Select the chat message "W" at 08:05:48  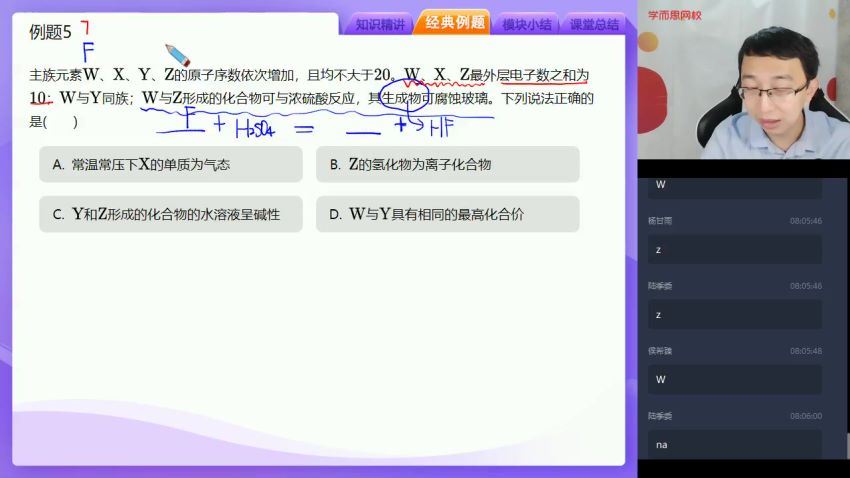[x=735, y=379]
